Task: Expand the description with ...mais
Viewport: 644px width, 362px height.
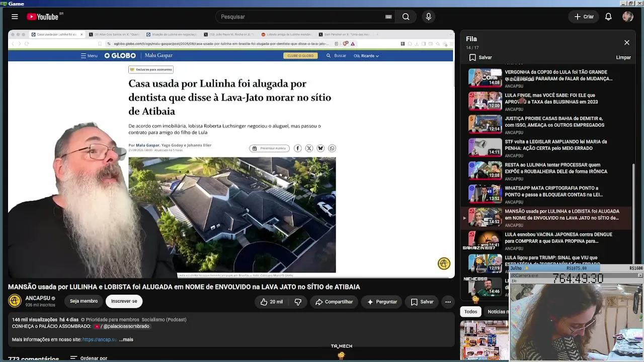Action: pyautogui.click(x=126, y=340)
